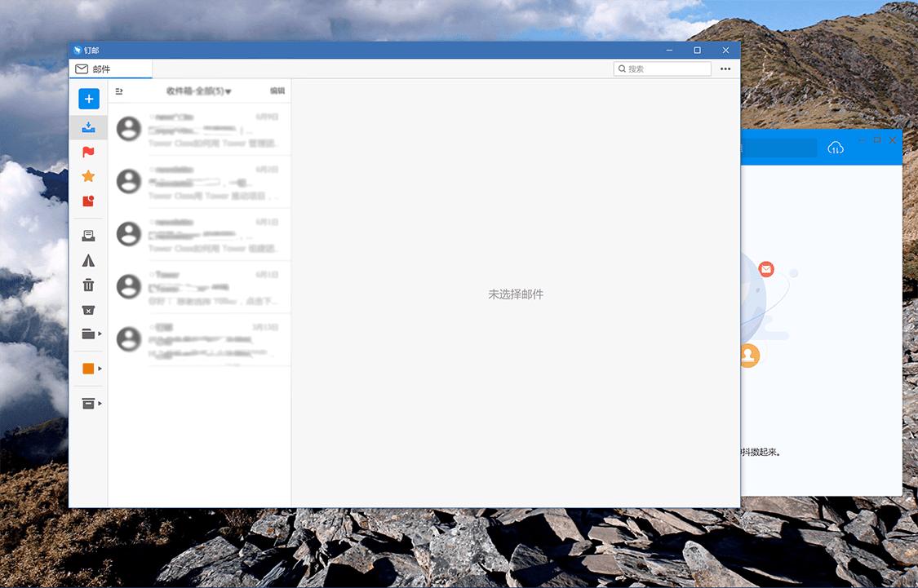Open the junk mail box icon
This screenshot has width=918, height=588.
point(89,310)
